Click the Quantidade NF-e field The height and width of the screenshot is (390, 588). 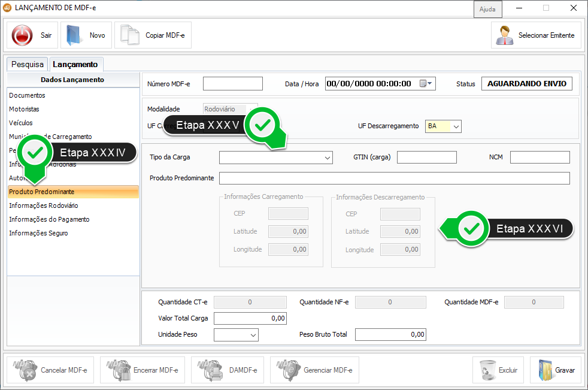click(390, 302)
